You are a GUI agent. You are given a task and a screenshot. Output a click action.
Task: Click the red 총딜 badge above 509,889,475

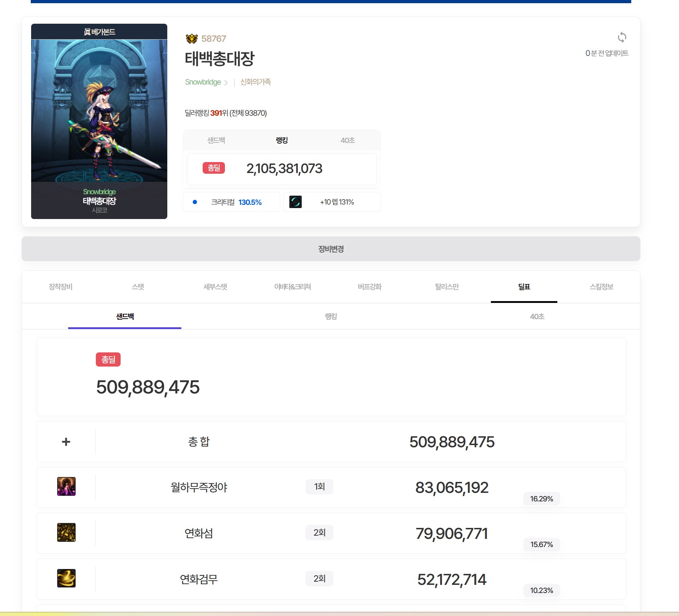(x=108, y=359)
